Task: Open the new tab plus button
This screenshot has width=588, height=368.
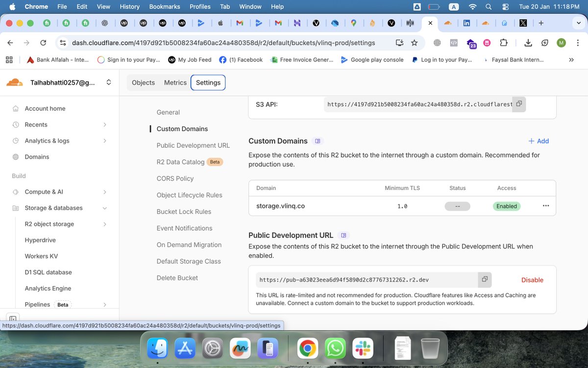Action: 541,23
